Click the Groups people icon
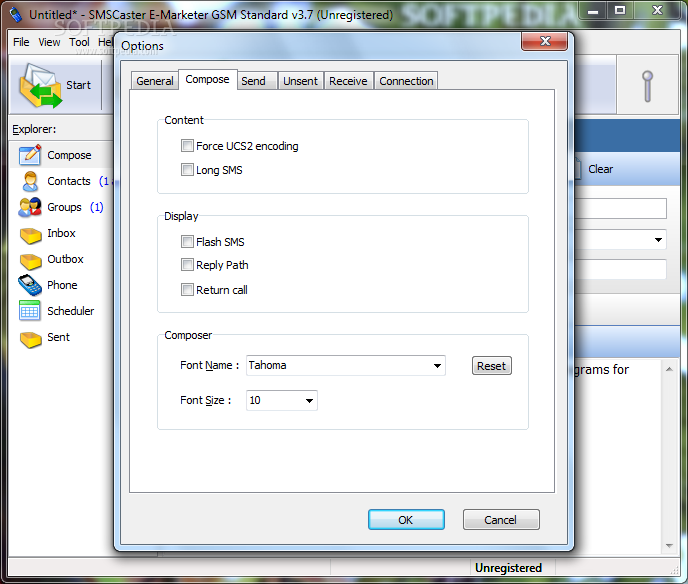 point(30,207)
